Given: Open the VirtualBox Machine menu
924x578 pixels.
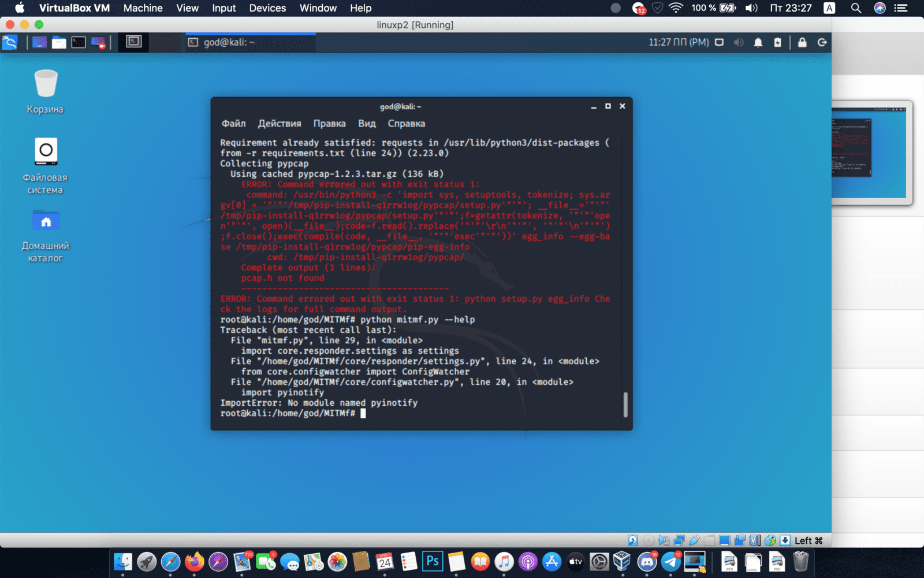Looking at the screenshot, I should pos(143,8).
